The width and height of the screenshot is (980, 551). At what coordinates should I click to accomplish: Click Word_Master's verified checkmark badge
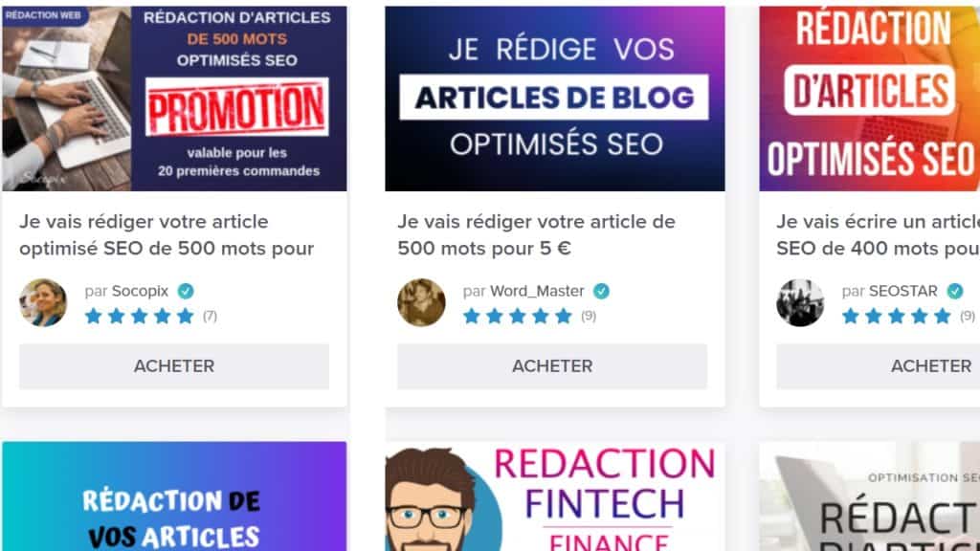point(601,291)
